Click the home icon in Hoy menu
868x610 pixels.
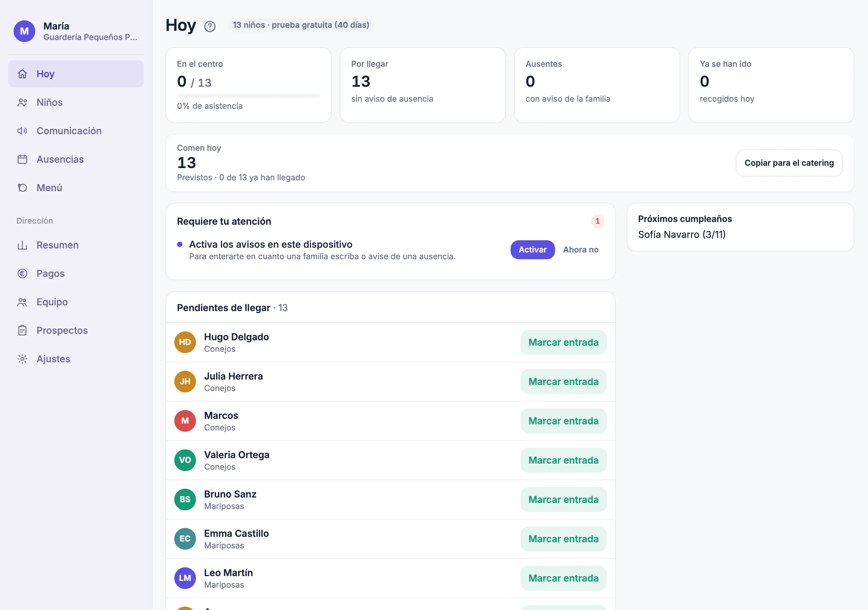pyautogui.click(x=22, y=74)
